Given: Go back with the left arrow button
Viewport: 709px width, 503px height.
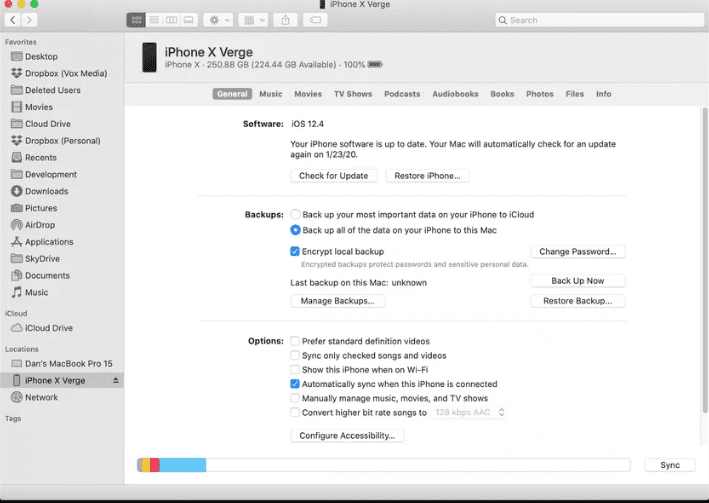Looking at the screenshot, I should coord(13,20).
